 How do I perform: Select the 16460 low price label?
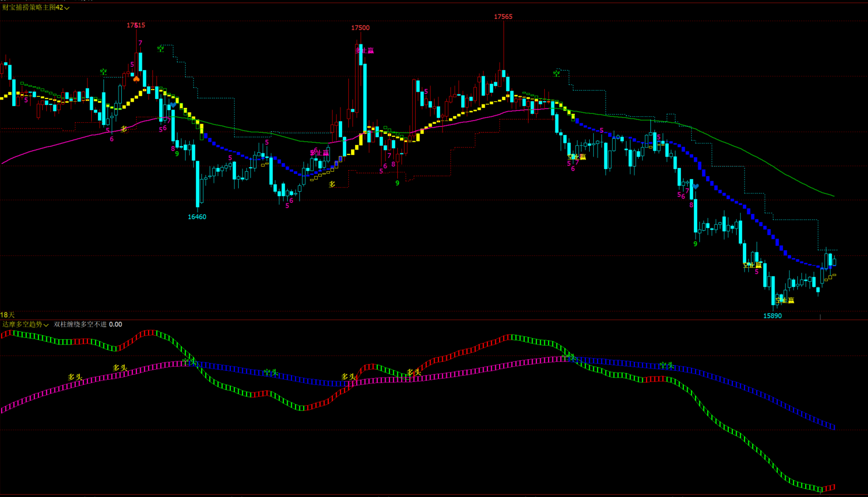coord(197,217)
